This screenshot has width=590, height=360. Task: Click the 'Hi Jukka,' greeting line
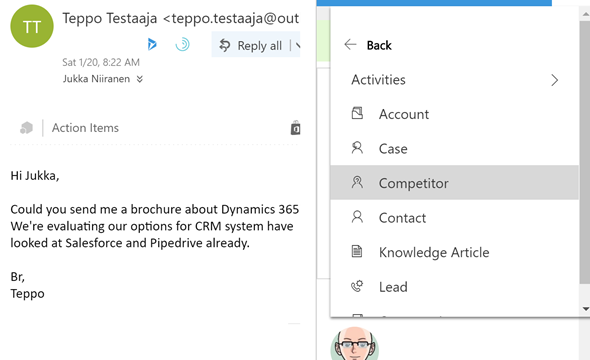(x=35, y=176)
